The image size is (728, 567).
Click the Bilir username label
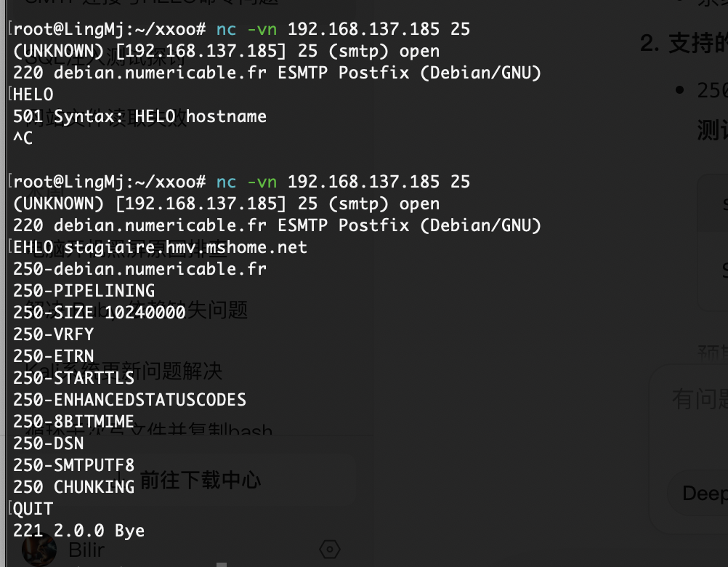pos(86,550)
